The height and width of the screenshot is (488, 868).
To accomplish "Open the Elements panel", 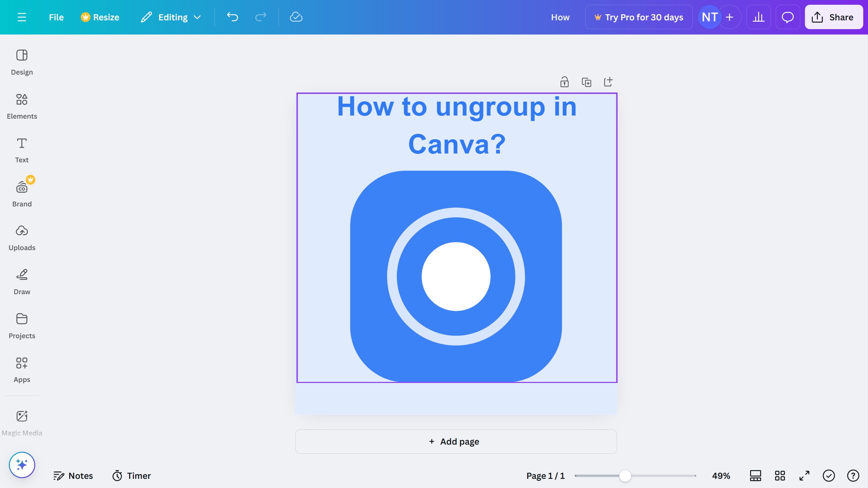I will pos(22,106).
